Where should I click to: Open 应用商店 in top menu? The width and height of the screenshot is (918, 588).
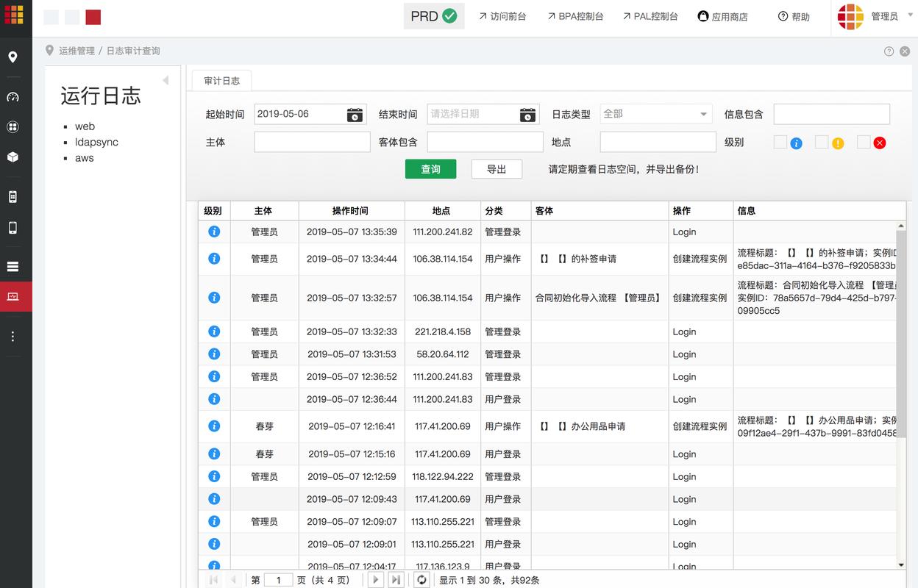click(x=722, y=16)
